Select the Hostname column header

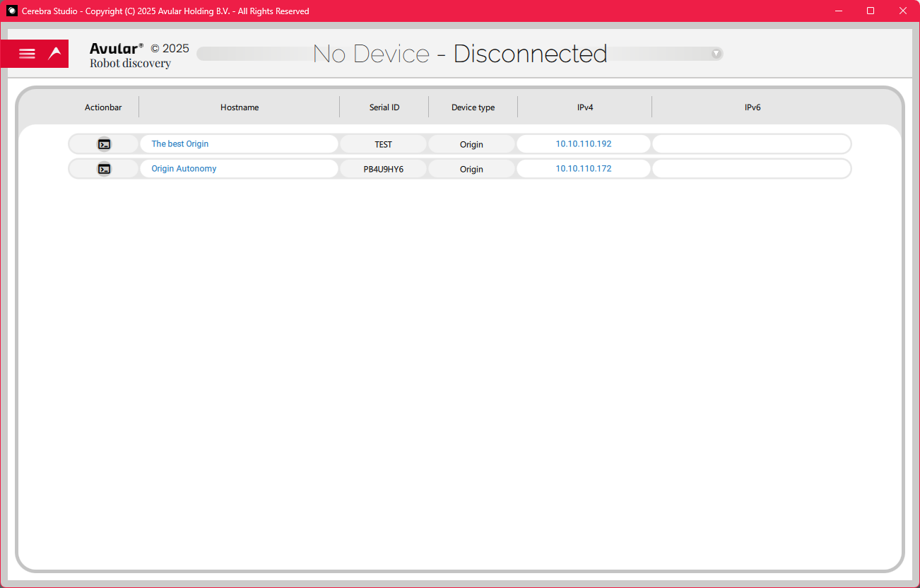tap(240, 107)
